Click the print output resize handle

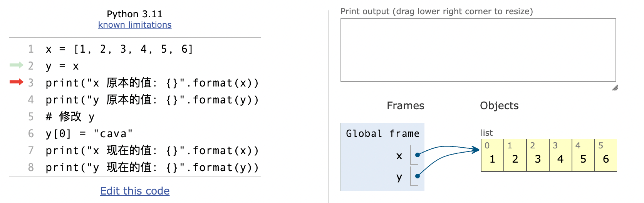(x=615, y=88)
